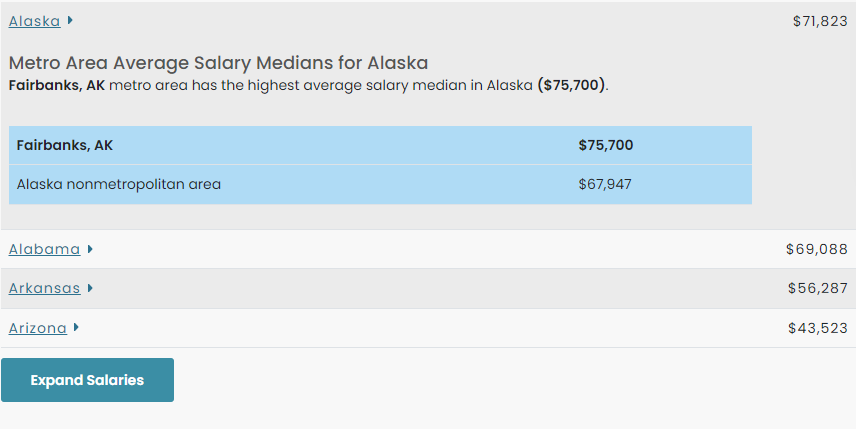Collapse the Alaska arrow expander

click(x=70, y=21)
